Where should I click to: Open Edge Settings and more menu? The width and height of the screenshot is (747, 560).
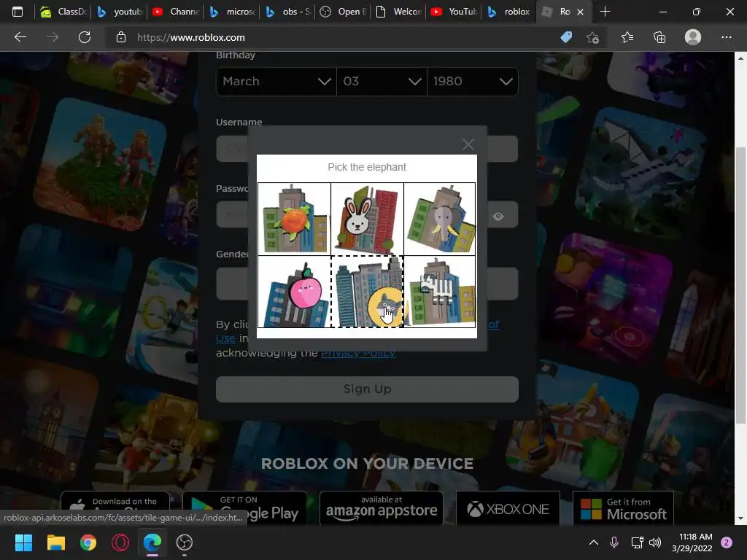[x=726, y=37]
